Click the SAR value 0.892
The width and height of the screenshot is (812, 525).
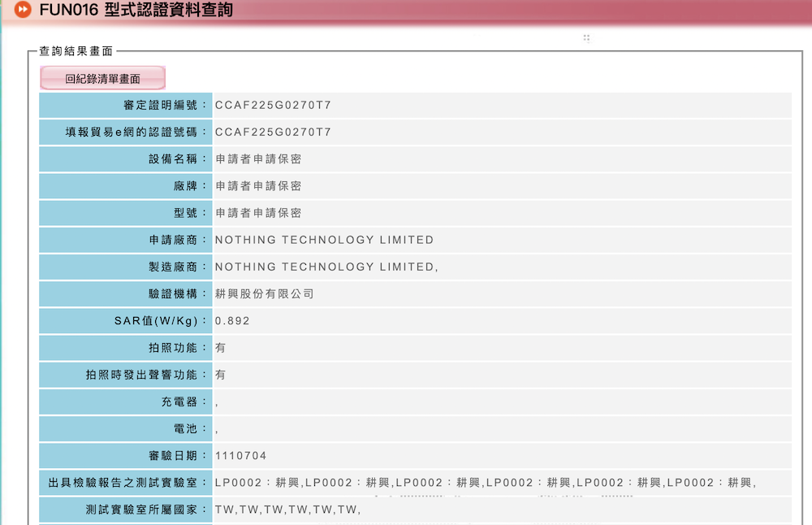coord(232,321)
